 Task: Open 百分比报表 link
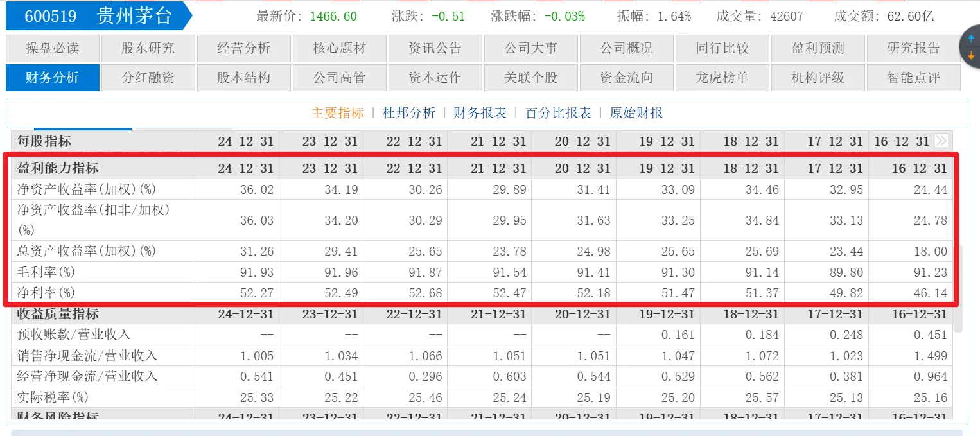pyautogui.click(x=558, y=113)
